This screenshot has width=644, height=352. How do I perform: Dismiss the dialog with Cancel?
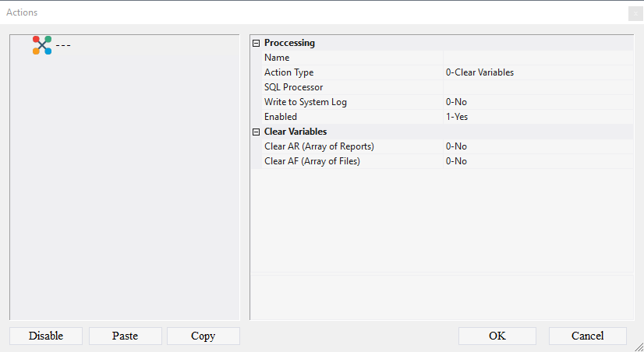(587, 336)
